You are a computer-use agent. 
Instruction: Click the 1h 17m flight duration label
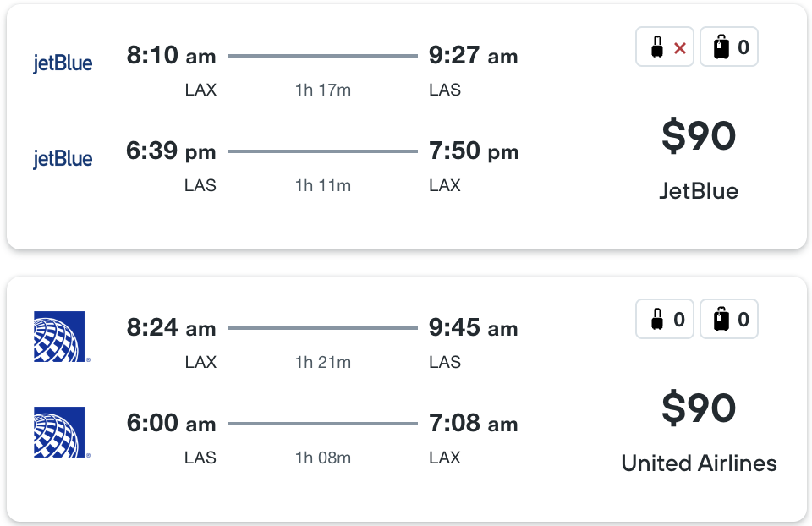322,90
